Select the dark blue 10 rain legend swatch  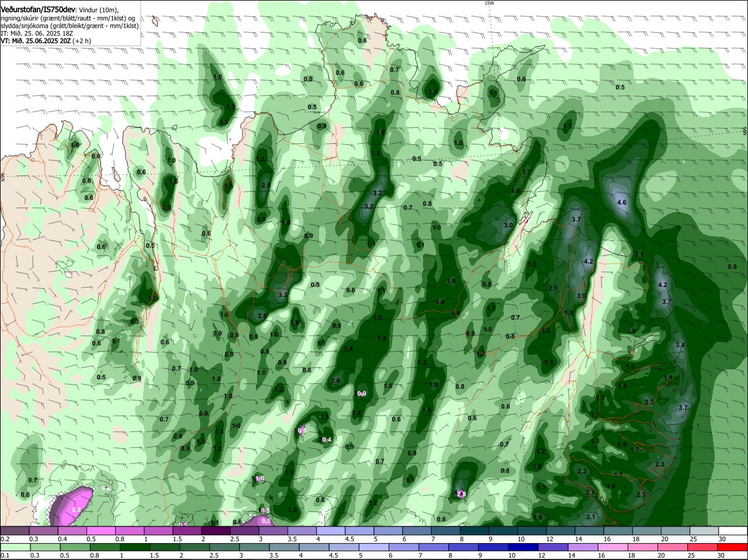pos(522,547)
